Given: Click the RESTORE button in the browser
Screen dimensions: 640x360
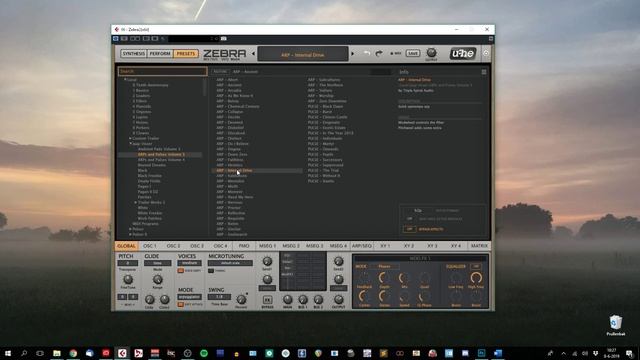Looking at the screenshot, I should point(220,71).
